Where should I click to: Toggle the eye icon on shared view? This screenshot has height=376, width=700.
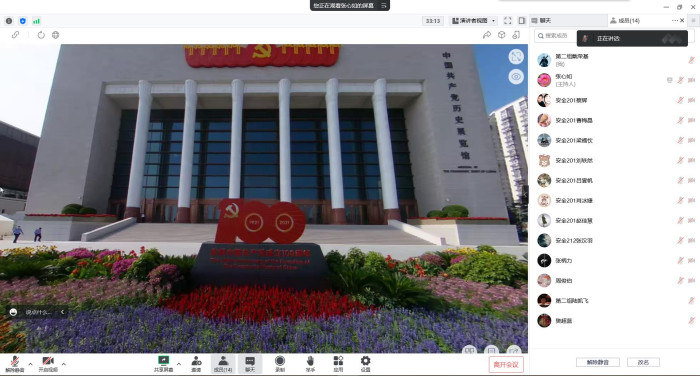pos(516,76)
